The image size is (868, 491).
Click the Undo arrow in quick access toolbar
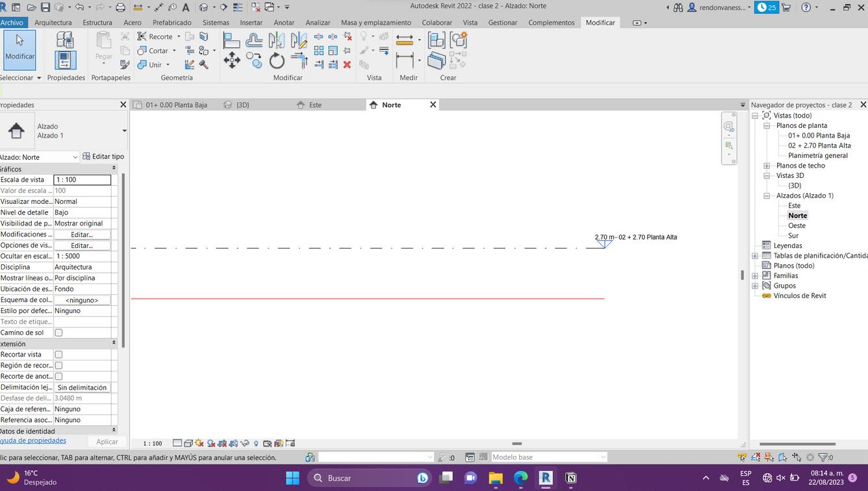click(79, 7)
